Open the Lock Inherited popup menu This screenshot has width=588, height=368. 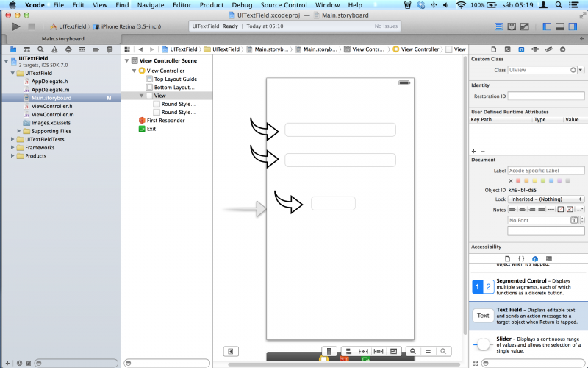[x=546, y=199]
